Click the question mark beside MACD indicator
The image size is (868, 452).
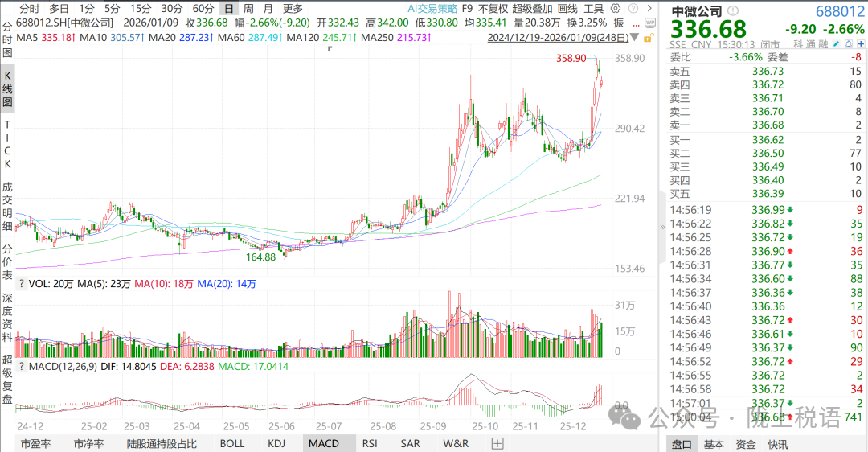point(22,366)
